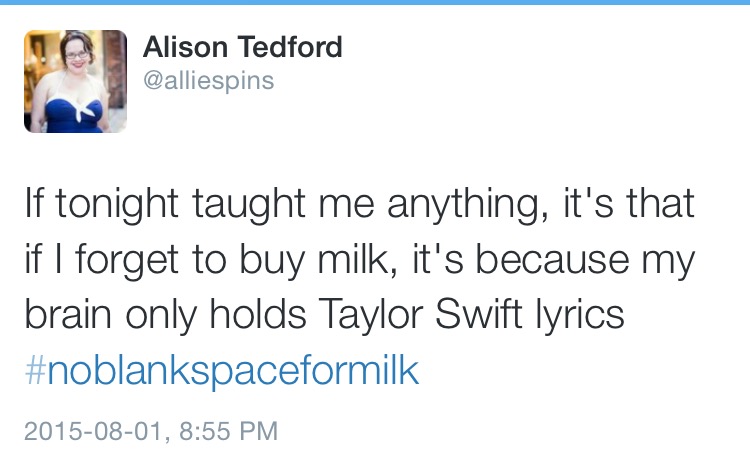Open the @alliespins handle
The width and height of the screenshot is (750, 474).
tap(209, 80)
